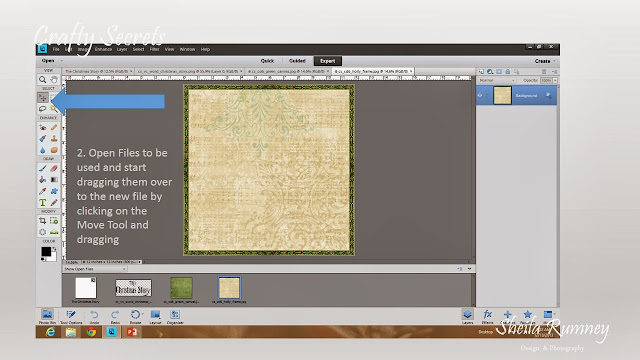This screenshot has height=360, width=640.
Task: Expand the Show Open Files dropdown
Action: coord(95,269)
